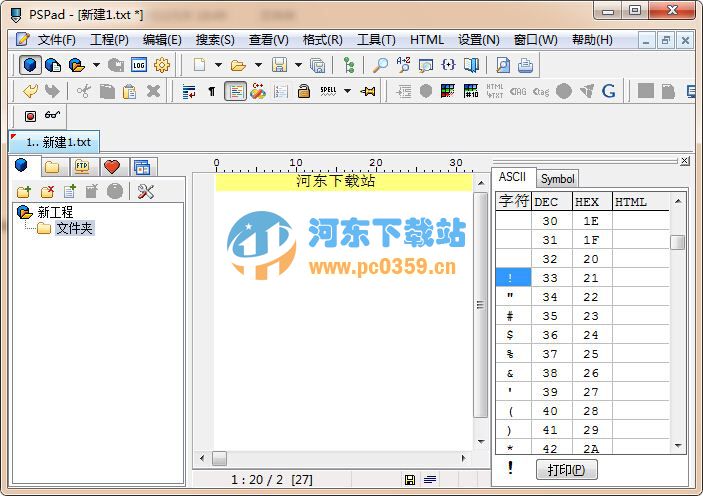Click the ASCII table scrollbar thumb
The height and width of the screenshot is (496, 703).
[677, 243]
